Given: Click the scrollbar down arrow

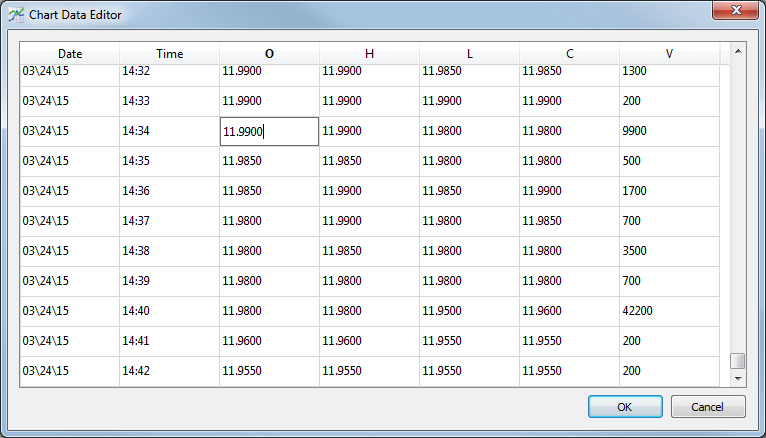Looking at the screenshot, I should (738, 379).
